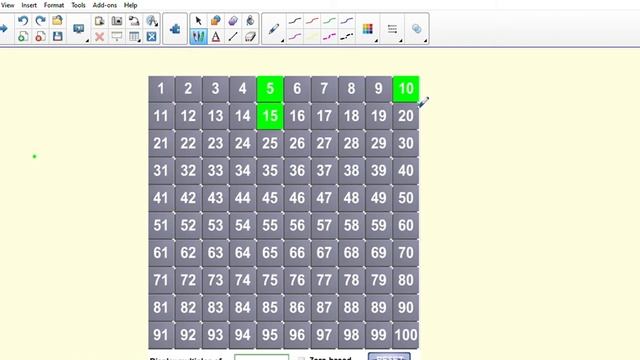Open a file with the folder icon
640x360 pixels.
57,21
